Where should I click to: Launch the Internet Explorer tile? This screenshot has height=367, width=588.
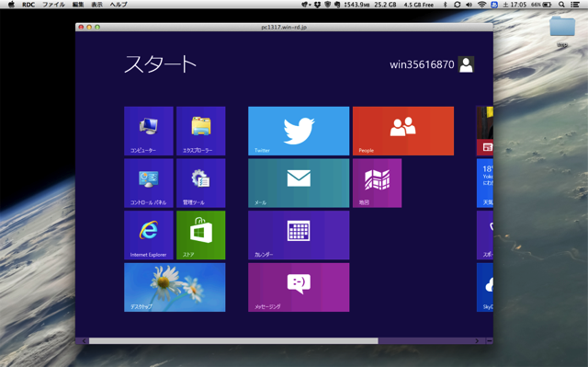[x=149, y=235]
